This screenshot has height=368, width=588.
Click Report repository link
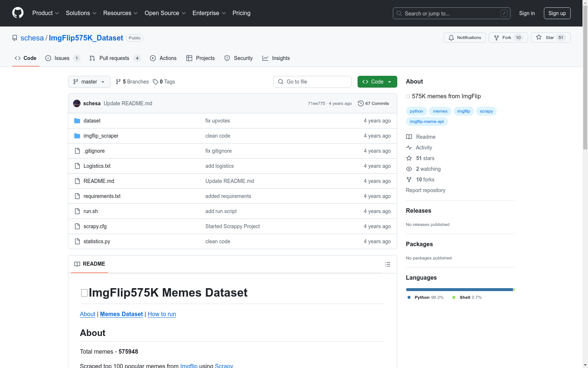pos(426,190)
